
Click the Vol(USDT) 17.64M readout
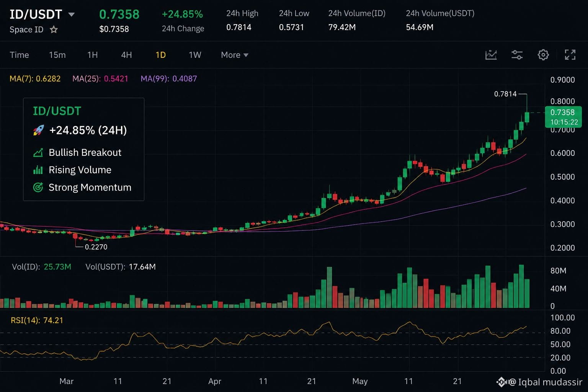click(121, 266)
